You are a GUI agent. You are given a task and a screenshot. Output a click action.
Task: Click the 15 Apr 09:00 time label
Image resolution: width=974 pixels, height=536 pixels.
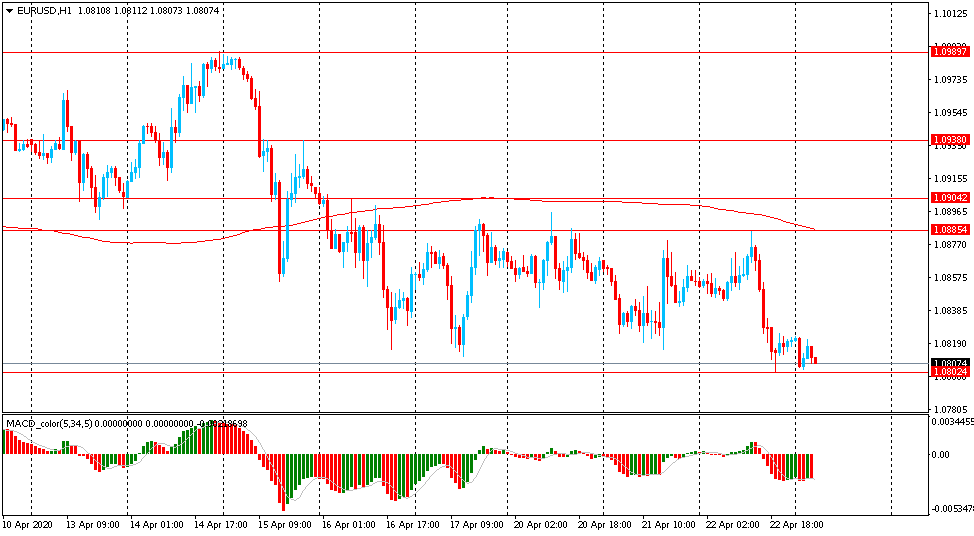pos(285,525)
